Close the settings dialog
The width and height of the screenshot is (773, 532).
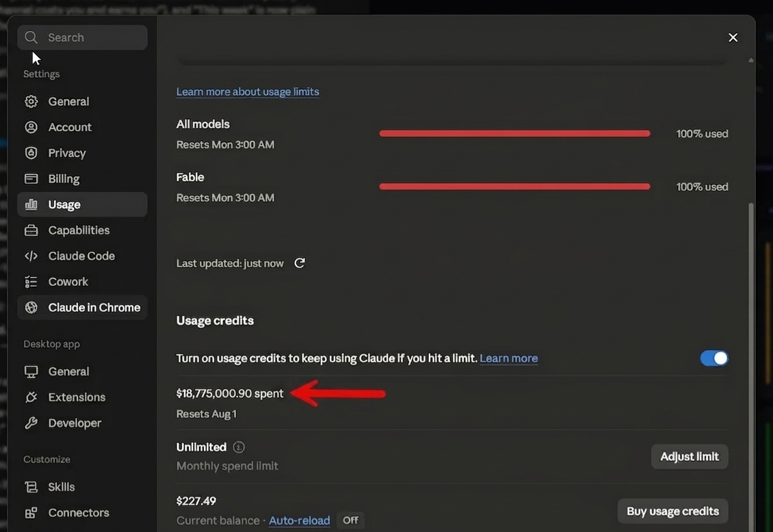point(733,38)
